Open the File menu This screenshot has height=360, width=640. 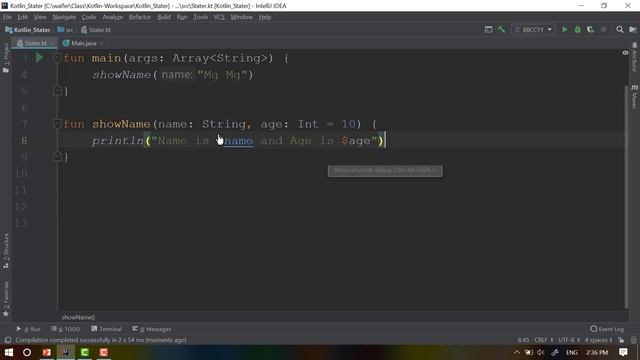tap(7, 17)
